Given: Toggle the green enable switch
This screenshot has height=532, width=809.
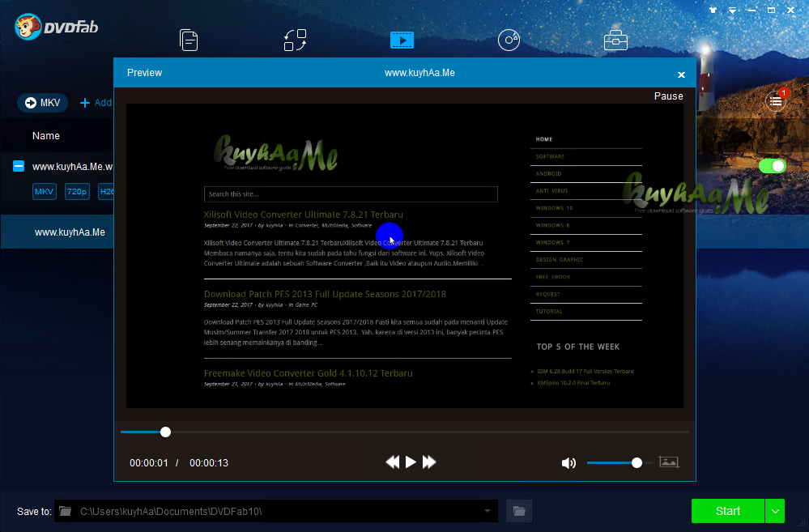Looking at the screenshot, I should [773, 166].
